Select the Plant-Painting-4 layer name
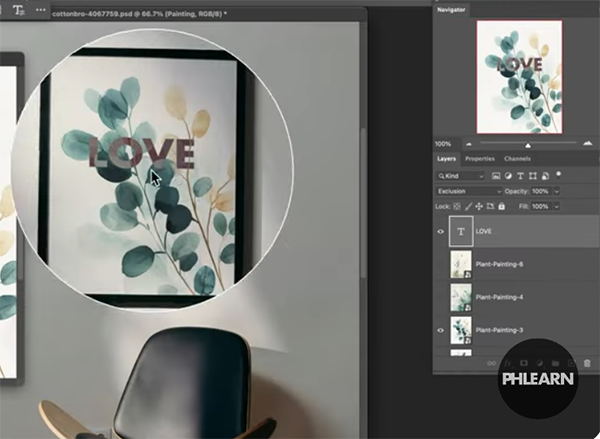600x439 pixels. click(x=499, y=297)
